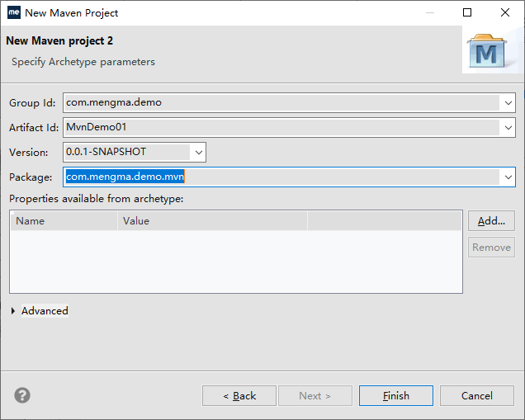Click the empty properties table area
This screenshot has height=420, width=525.
click(x=235, y=260)
